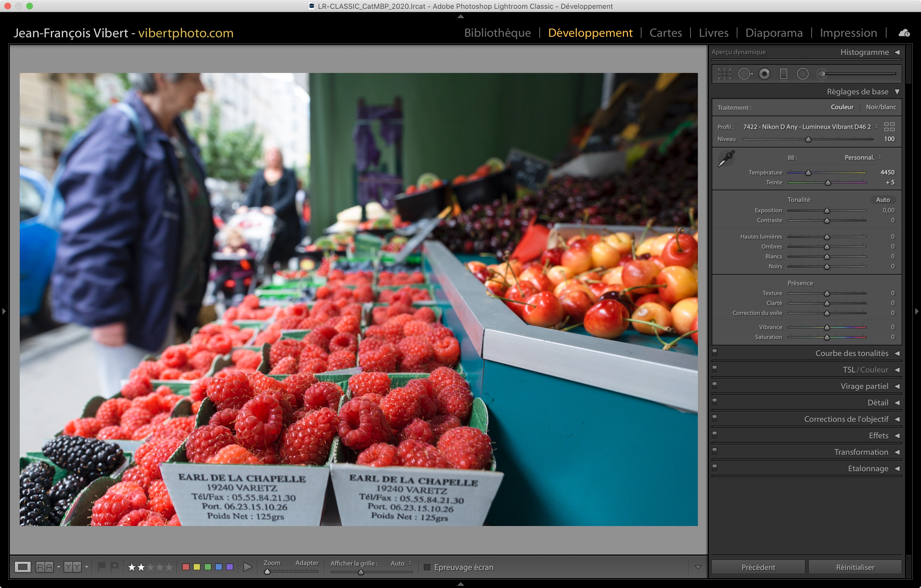Image resolution: width=921 pixels, height=588 pixels.
Task: Open the profile browser grid icon
Action: coord(889,127)
